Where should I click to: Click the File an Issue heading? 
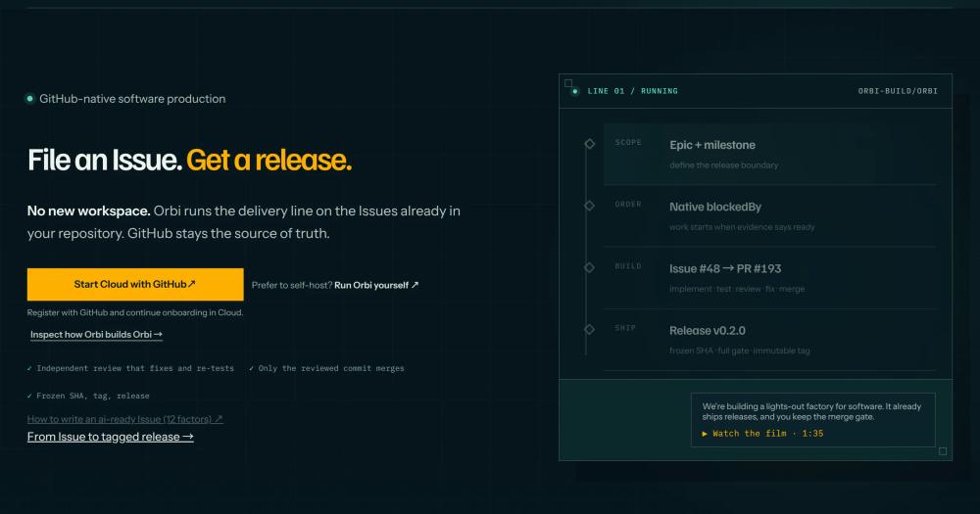(x=105, y=160)
